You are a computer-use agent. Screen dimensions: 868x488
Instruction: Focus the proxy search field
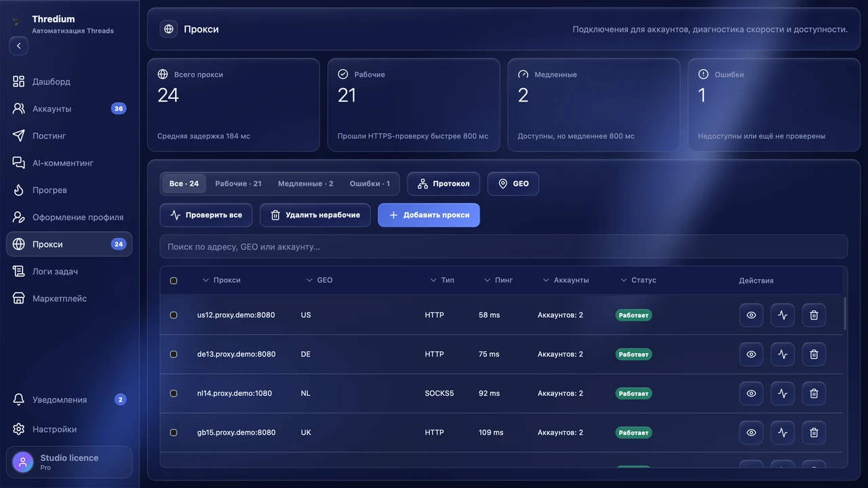(x=504, y=247)
